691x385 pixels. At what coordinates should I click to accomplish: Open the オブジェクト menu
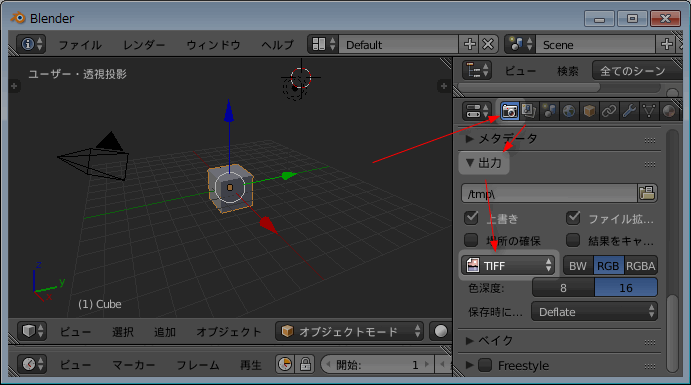229,332
